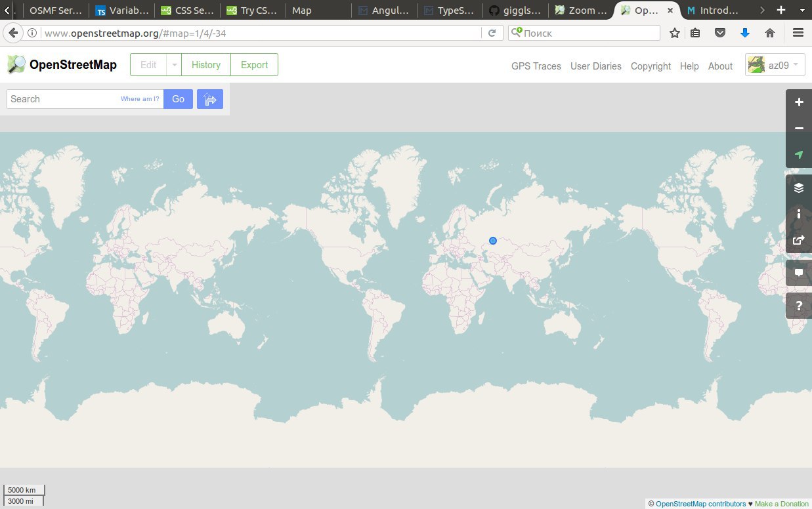812x509 pixels.
Task: Open the Help page
Action: tap(689, 66)
